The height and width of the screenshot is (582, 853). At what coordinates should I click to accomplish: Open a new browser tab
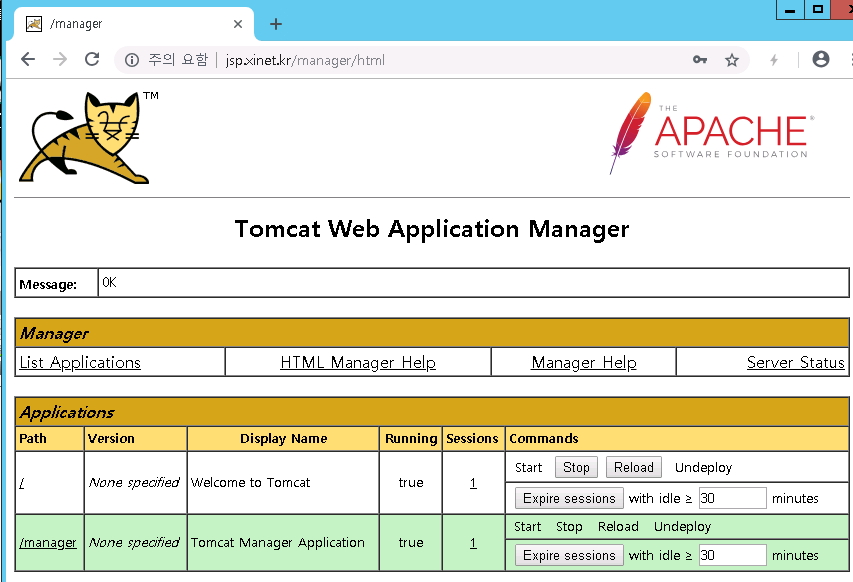coord(276,24)
